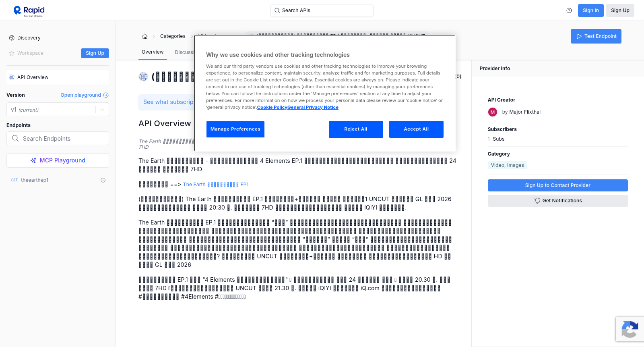Click the Workspace star icon
The image size is (644, 347).
tap(12, 53)
